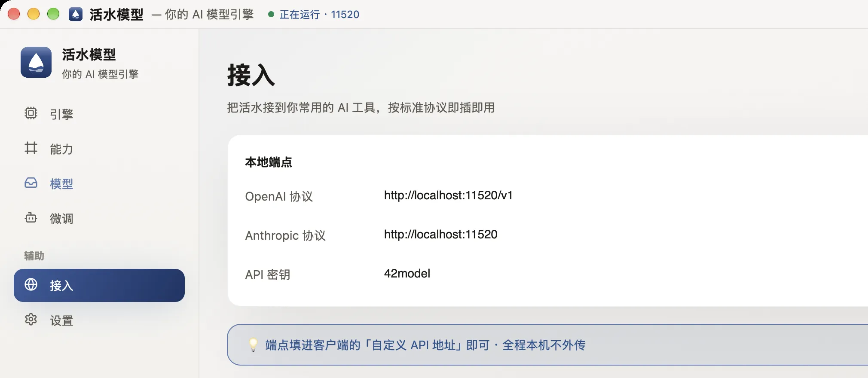This screenshot has height=378, width=868.
Task: Click the 活水模型 water-drop logo in sidebar
Action: pyautogui.click(x=36, y=62)
